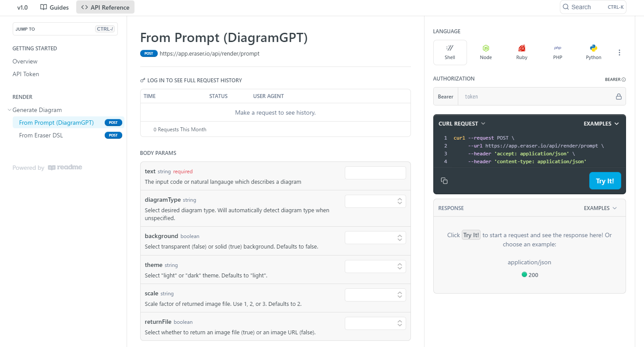Select the Node language icon
Screen dimensions: 644x347
coord(486,48)
